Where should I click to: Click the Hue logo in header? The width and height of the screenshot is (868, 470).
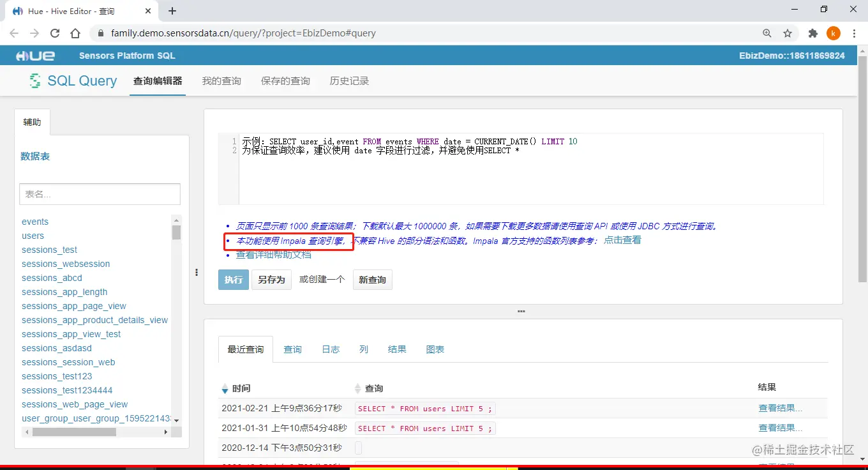[x=36, y=56]
